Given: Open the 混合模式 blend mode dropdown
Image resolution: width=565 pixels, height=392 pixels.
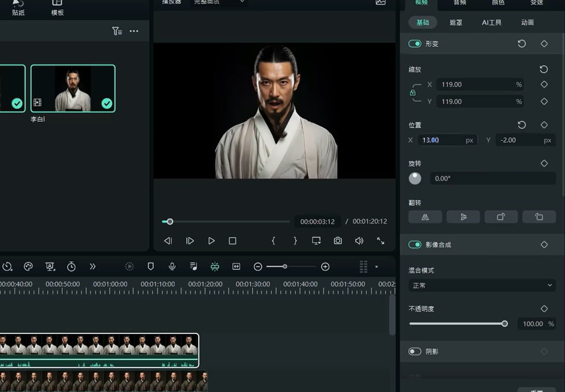Looking at the screenshot, I should [x=482, y=285].
